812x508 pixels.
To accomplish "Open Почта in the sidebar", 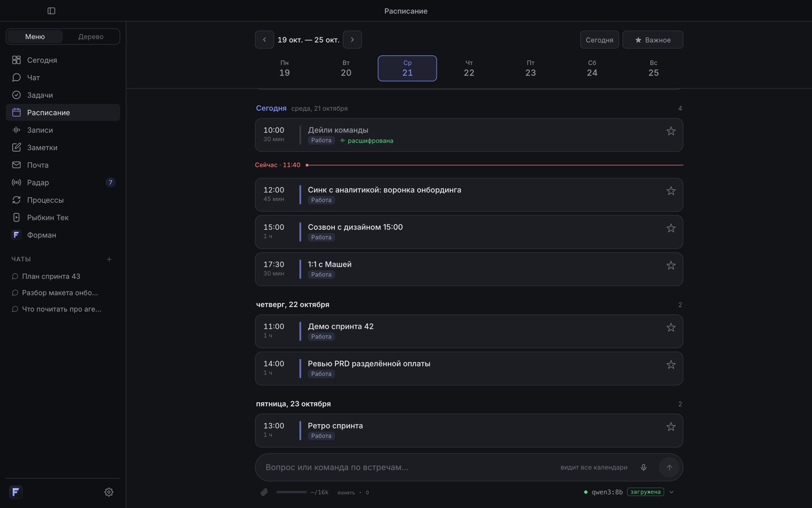I will tap(63, 165).
